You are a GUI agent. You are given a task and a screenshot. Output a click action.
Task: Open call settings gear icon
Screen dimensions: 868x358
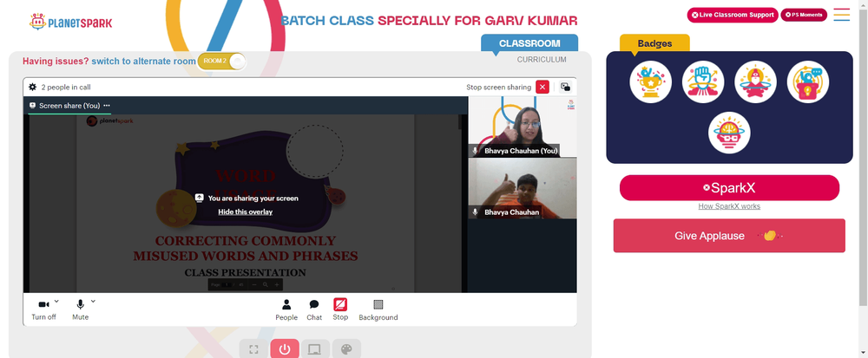33,87
